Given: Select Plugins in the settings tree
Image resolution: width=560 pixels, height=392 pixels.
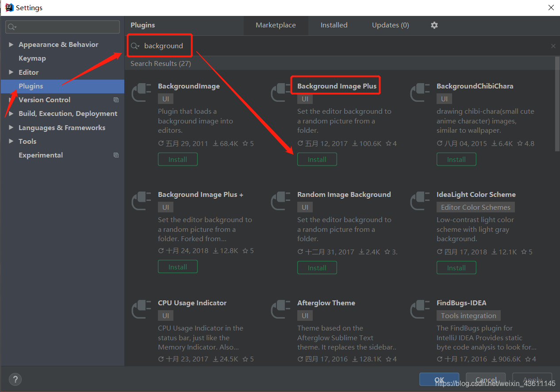Looking at the screenshot, I should pyautogui.click(x=62, y=86).
